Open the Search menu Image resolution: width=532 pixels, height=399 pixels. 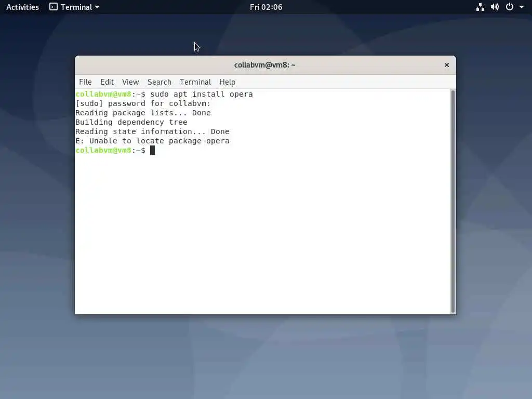159,82
